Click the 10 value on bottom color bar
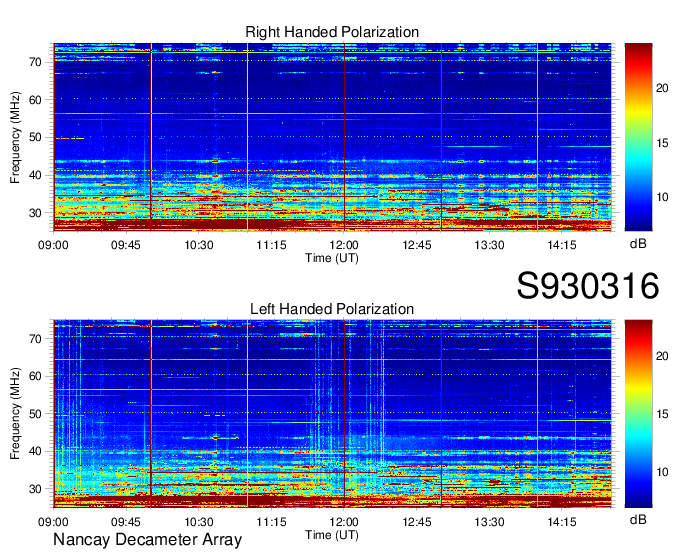This screenshot has width=680, height=552. tap(662, 472)
